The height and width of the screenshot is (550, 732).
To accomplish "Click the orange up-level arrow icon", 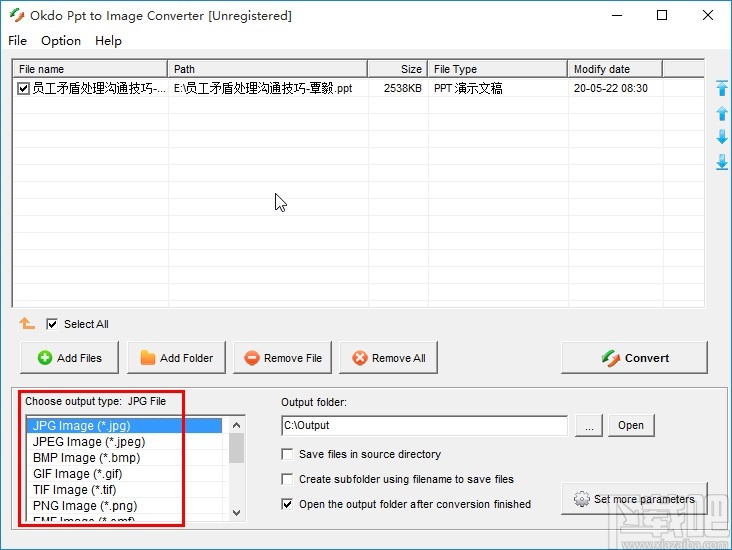I will pyautogui.click(x=27, y=323).
